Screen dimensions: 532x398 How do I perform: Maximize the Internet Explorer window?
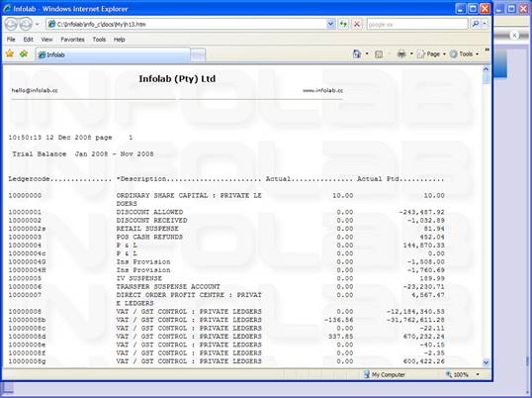point(473,9)
